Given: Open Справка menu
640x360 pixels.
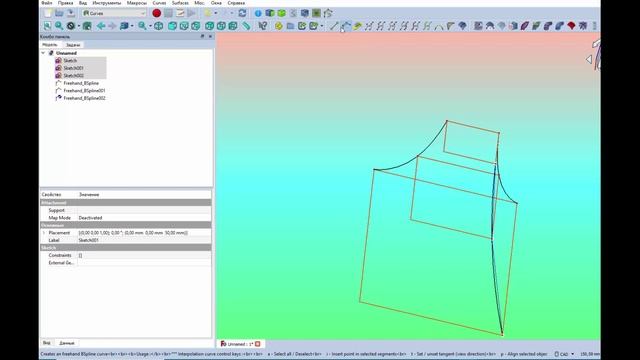Looking at the screenshot, I should pyautogui.click(x=236, y=3).
